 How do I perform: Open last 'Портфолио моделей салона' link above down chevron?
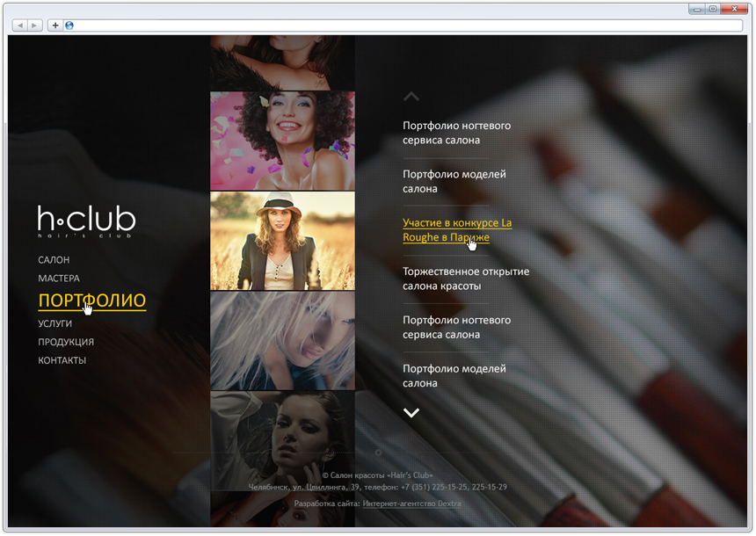point(454,376)
